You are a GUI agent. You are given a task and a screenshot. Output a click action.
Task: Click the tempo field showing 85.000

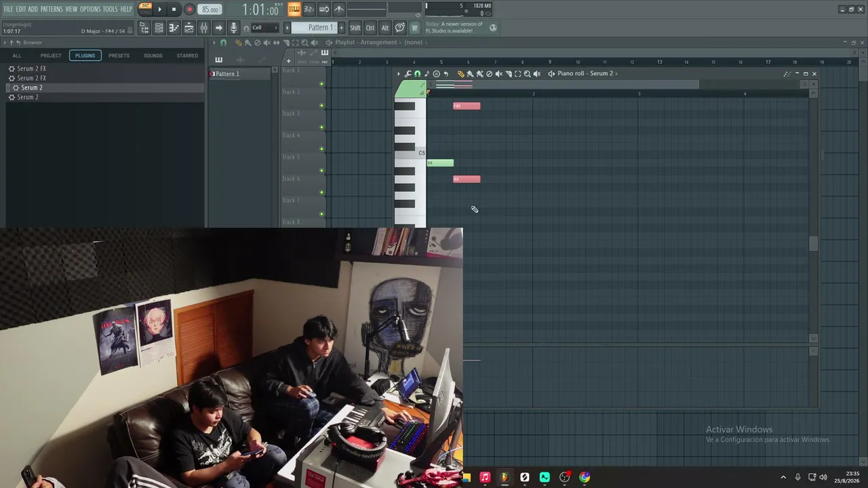pos(210,10)
